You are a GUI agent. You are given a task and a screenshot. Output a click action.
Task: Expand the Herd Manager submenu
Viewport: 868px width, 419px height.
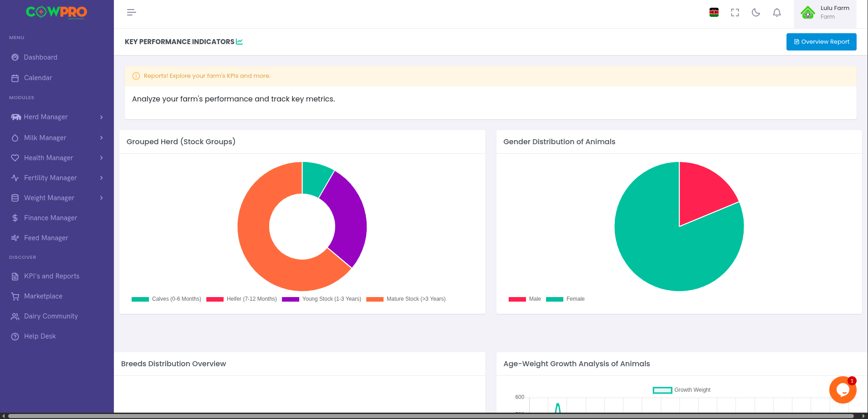46,117
